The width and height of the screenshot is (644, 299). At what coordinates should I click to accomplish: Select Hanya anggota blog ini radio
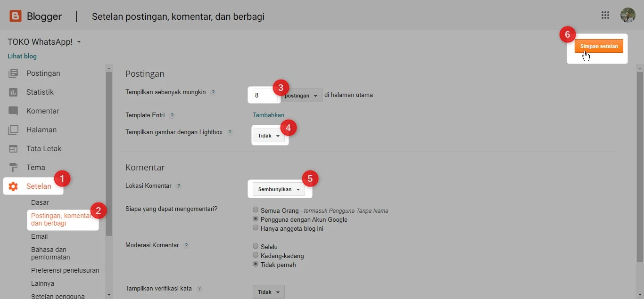coord(256,228)
